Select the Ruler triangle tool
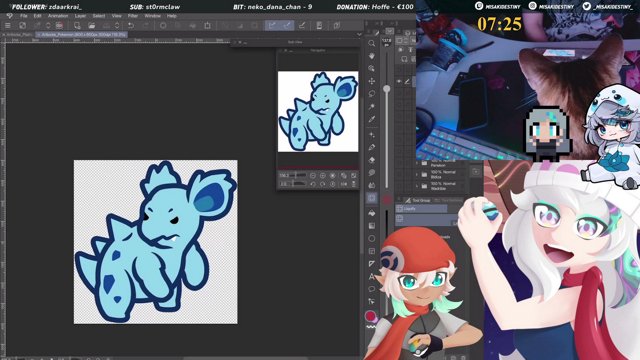The width and height of the screenshot is (640, 360). point(371,264)
